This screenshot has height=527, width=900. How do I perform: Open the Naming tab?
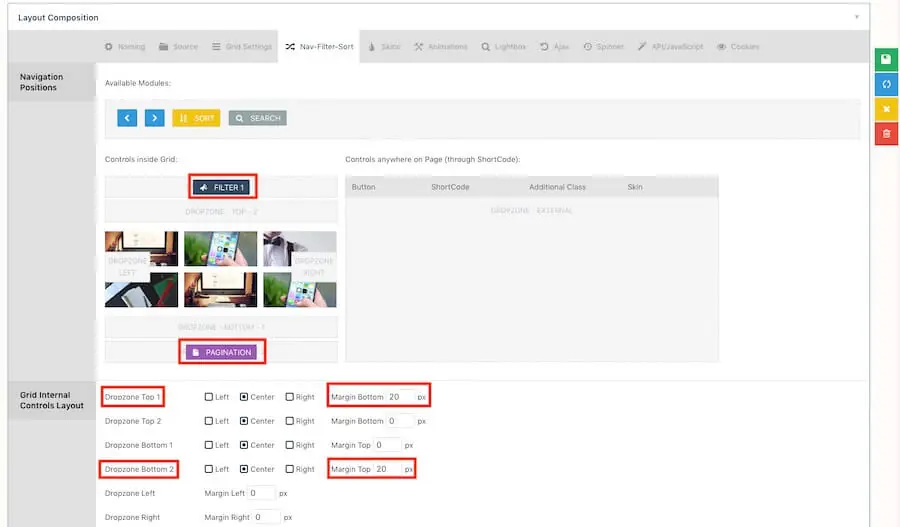(125, 46)
